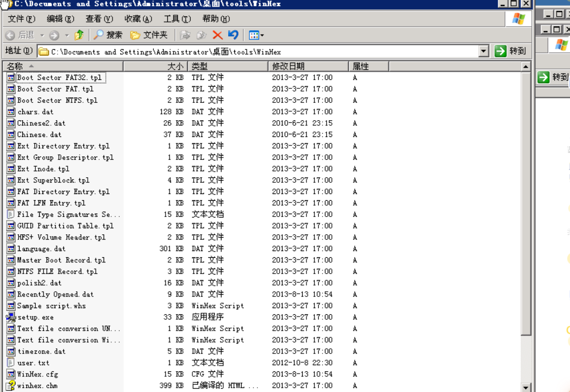Image resolution: width=570 pixels, height=392 pixels.
Task: Open the Search (搜索) toolbar button
Action: click(x=108, y=35)
